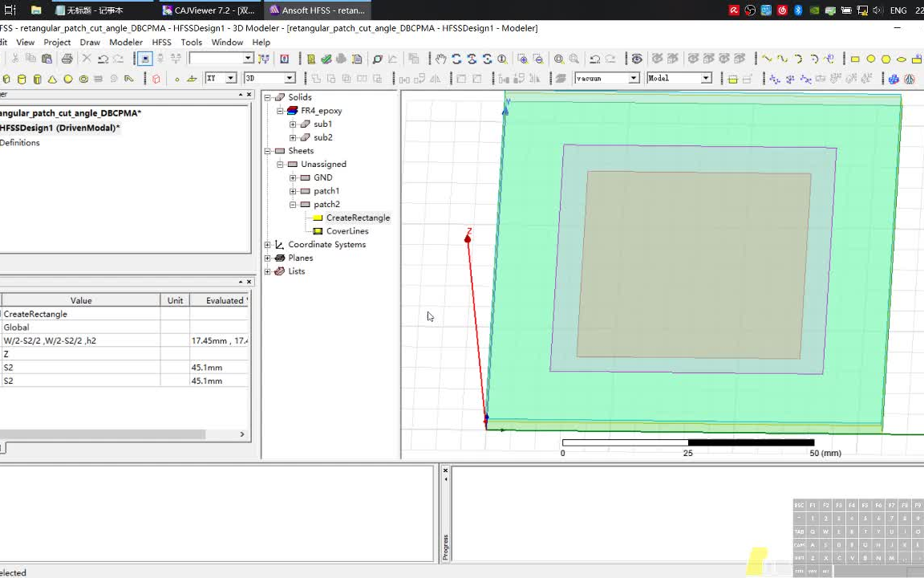Click the Value column header
Image resolution: width=924 pixels, height=578 pixels.
81,300
